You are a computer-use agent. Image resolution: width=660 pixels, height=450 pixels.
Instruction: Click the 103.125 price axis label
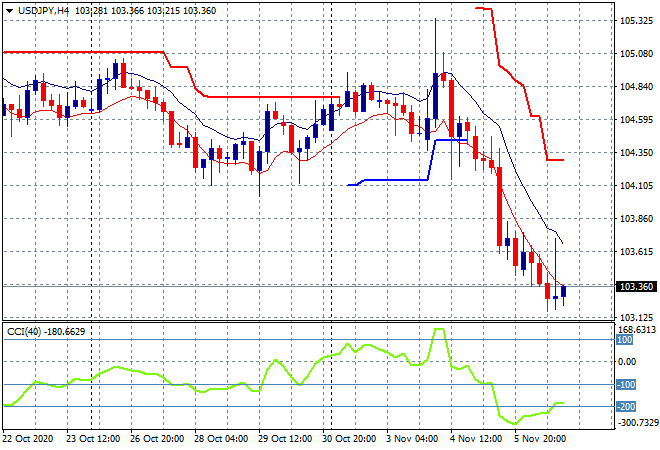(x=636, y=317)
